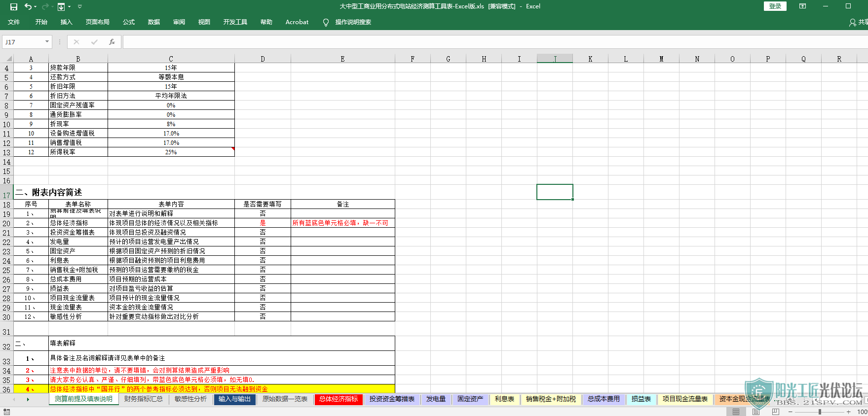Click the quick access download-arrow icon
Viewport: 868px width, 416px height.
point(61,6)
